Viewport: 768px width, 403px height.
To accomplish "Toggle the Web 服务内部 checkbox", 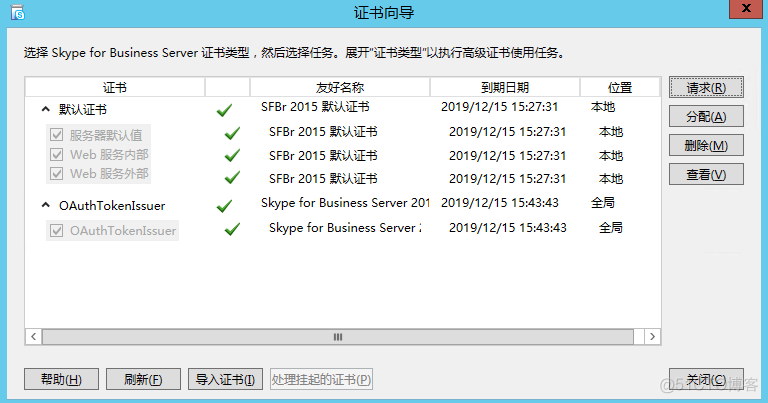I will (57, 155).
